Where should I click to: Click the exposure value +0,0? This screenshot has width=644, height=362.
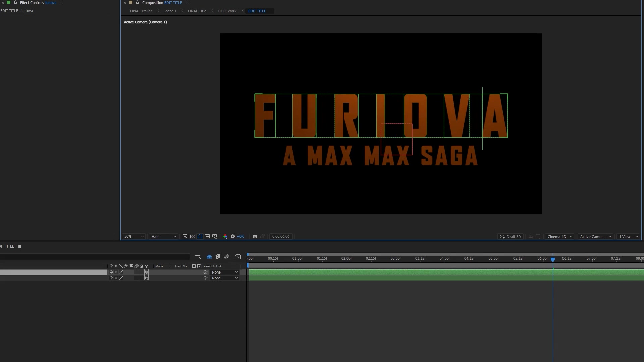pyautogui.click(x=240, y=237)
